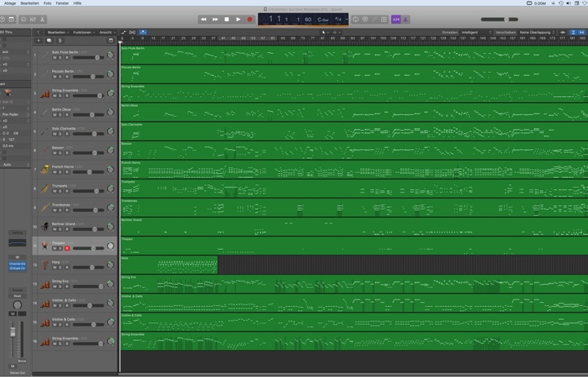The height and width of the screenshot is (377, 588).
Task: Toggle Cycle mode in the control bar
Action: tap(355, 19)
